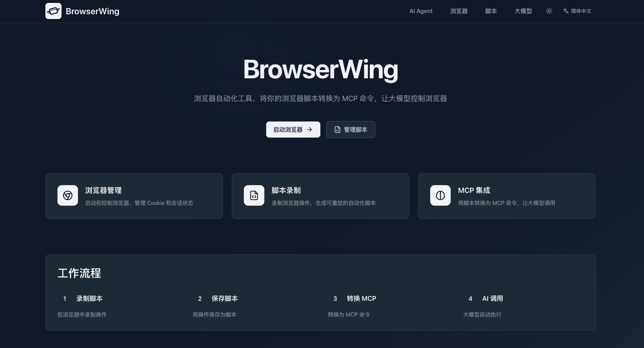The image size is (644, 348).
Task: Click the translate icon next to 简体中文
Action: 565,11
